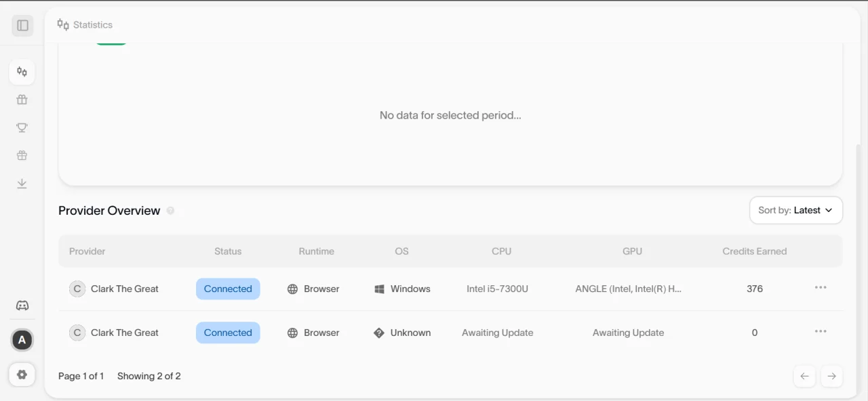
Task: Click C avatar in the 376 credits row
Action: coord(77,289)
